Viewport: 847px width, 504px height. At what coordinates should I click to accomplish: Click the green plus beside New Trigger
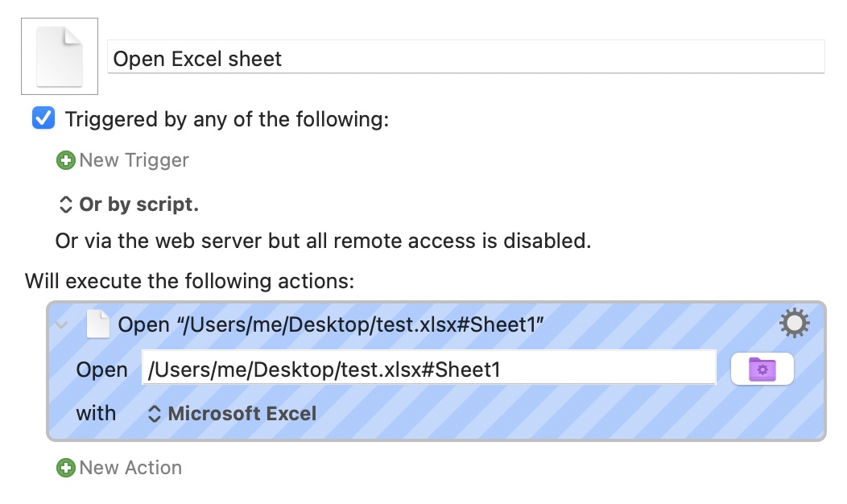[66, 160]
